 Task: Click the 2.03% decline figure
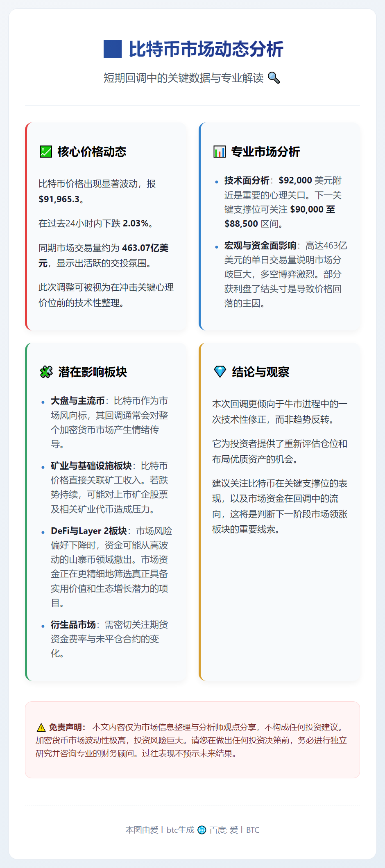point(136,224)
